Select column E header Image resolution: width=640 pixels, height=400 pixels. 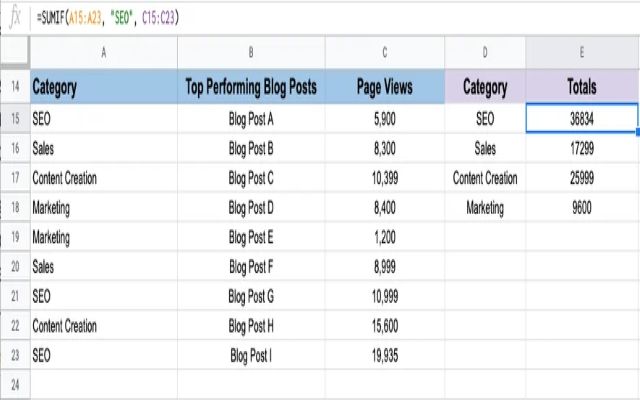[582, 53]
